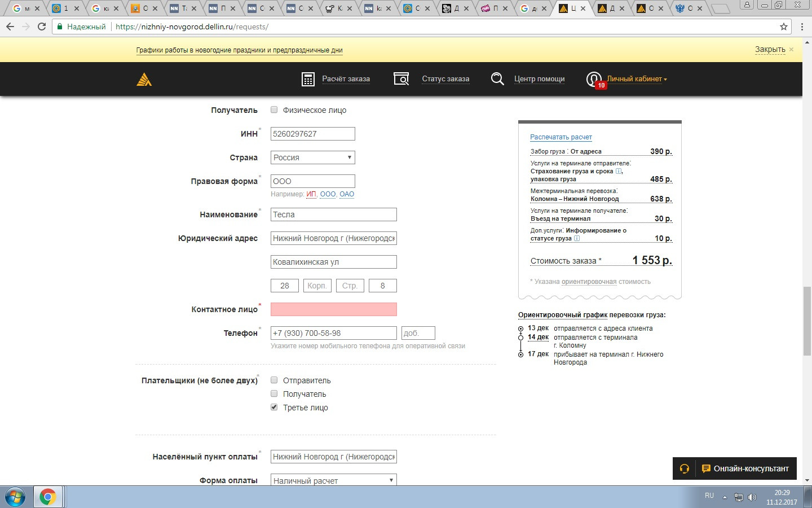Viewport: 812px width, 508px height.
Task: Switch to the browser tab labeled 1
Action: pos(65,8)
